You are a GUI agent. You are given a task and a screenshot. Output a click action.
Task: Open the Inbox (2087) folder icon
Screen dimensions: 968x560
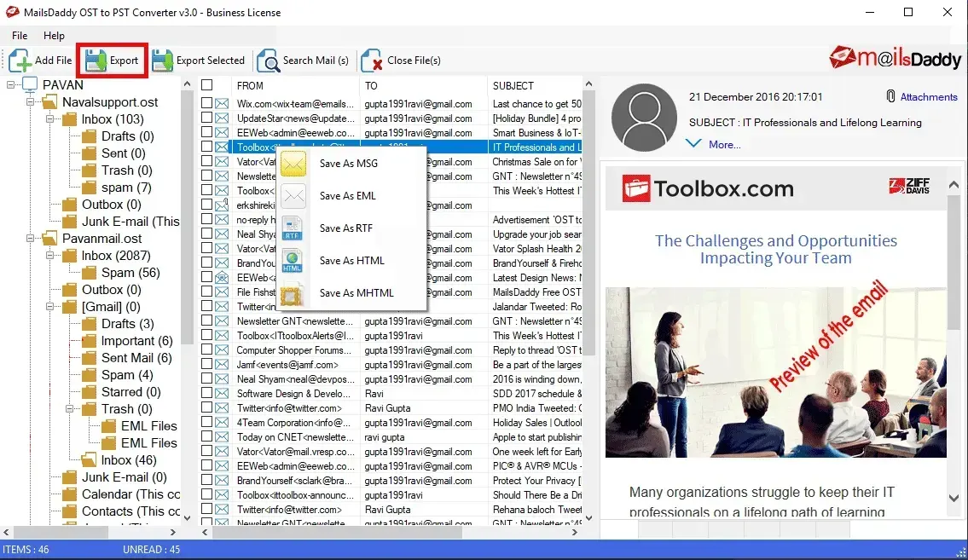tap(69, 256)
